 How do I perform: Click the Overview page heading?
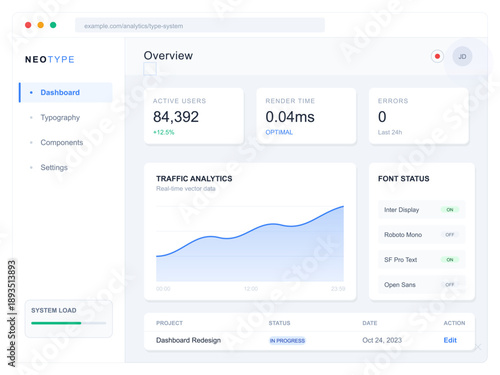(x=168, y=55)
